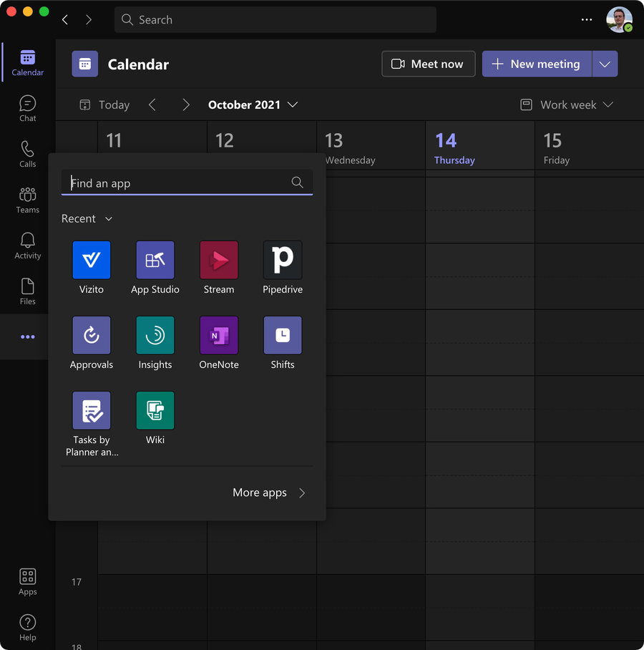Open the Wiki app
The height and width of the screenshot is (650, 644).
point(155,410)
